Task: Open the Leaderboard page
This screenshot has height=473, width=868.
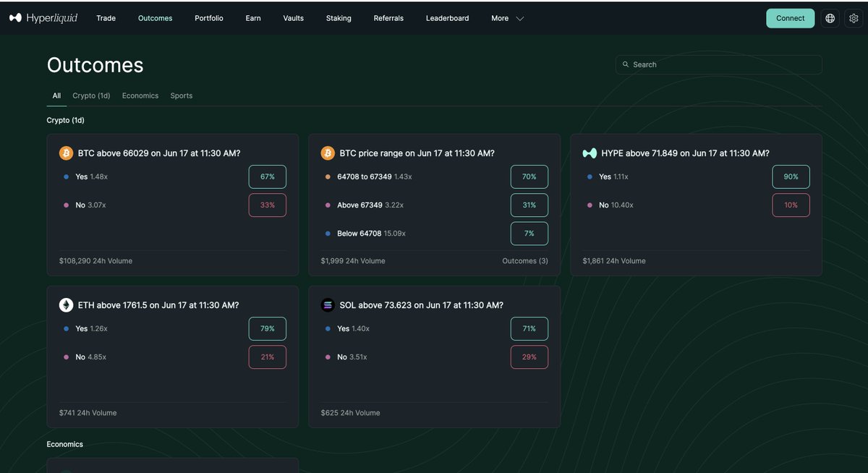Action: (x=447, y=18)
